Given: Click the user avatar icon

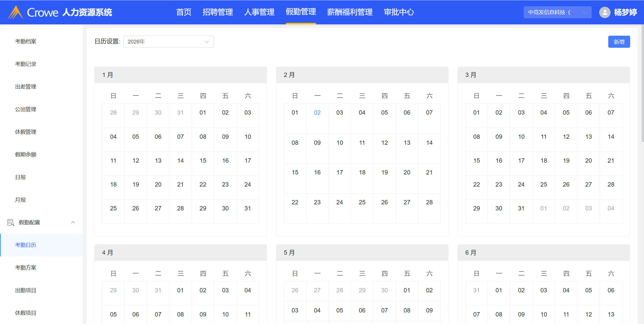Looking at the screenshot, I should click(604, 12).
